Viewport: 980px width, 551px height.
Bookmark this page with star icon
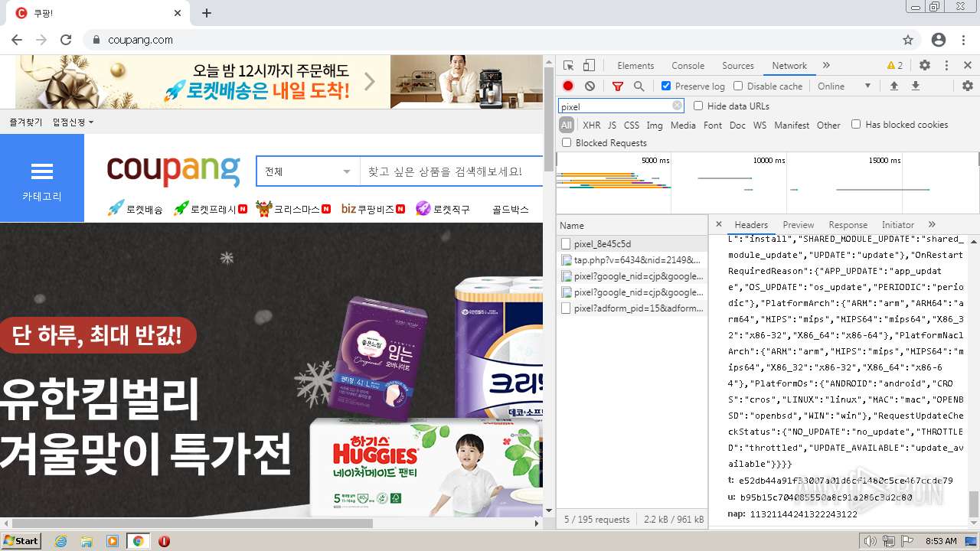click(908, 40)
